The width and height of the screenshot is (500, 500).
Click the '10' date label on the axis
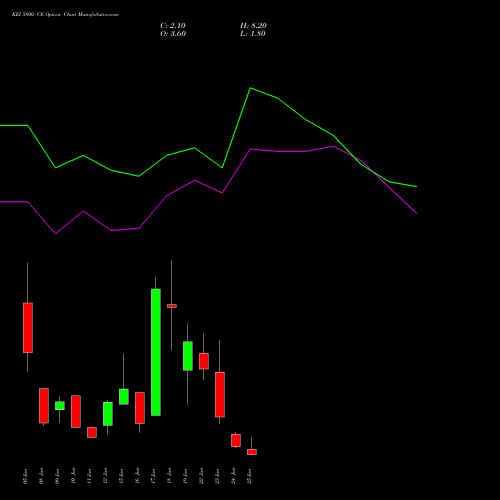point(73,476)
